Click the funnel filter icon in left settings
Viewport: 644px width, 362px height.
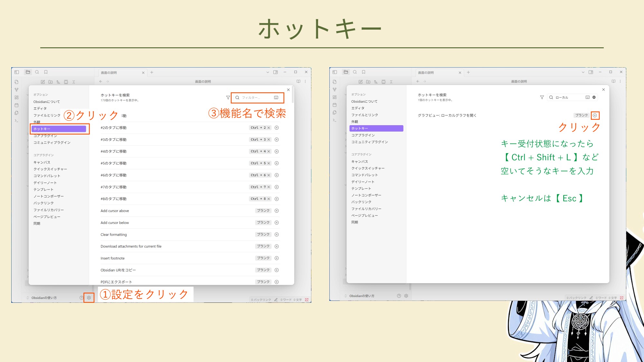pyautogui.click(x=228, y=97)
